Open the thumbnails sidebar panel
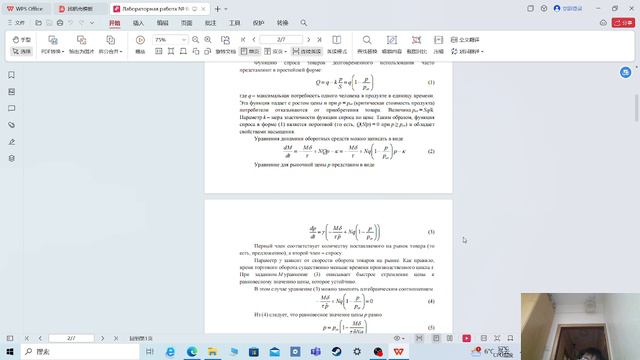 (x=11, y=91)
